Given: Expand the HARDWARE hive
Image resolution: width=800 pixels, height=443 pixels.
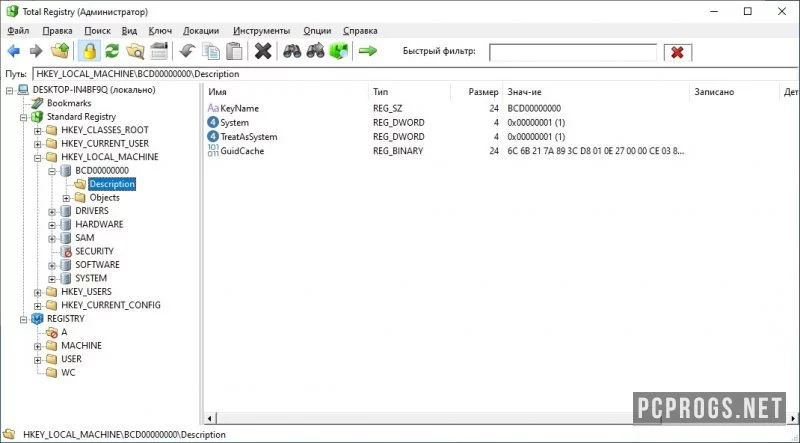Looking at the screenshot, I should (x=52, y=225).
